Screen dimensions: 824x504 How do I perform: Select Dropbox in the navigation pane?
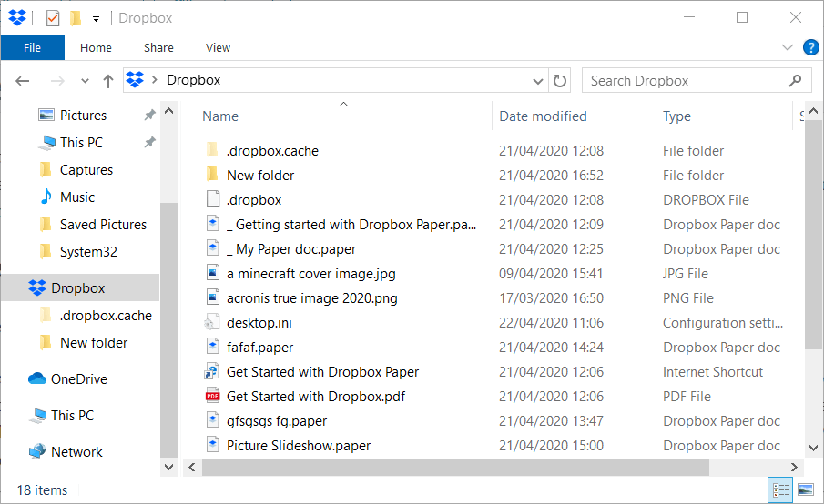pyautogui.click(x=80, y=287)
